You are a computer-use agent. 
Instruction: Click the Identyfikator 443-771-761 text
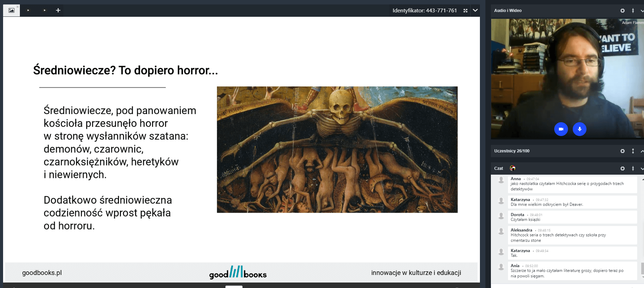coord(425,11)
